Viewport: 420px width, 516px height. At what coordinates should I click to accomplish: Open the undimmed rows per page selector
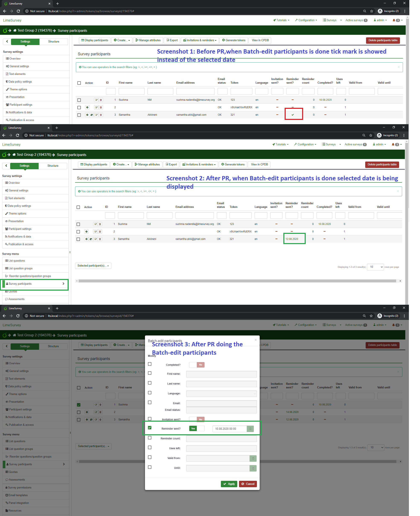point(375,267)
